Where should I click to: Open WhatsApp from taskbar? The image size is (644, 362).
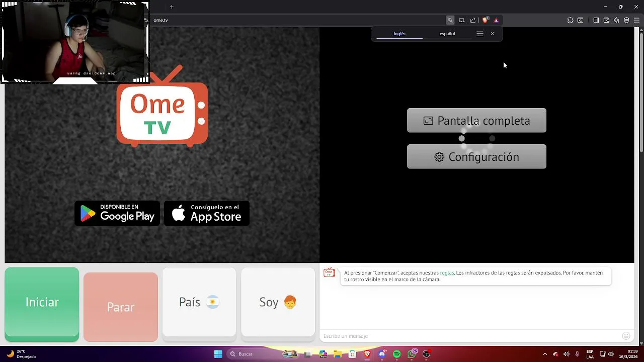click(412, 354)
